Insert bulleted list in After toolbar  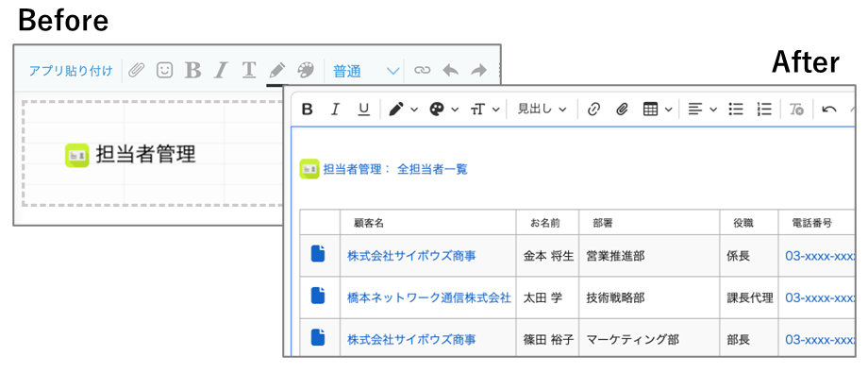(736, 110)
